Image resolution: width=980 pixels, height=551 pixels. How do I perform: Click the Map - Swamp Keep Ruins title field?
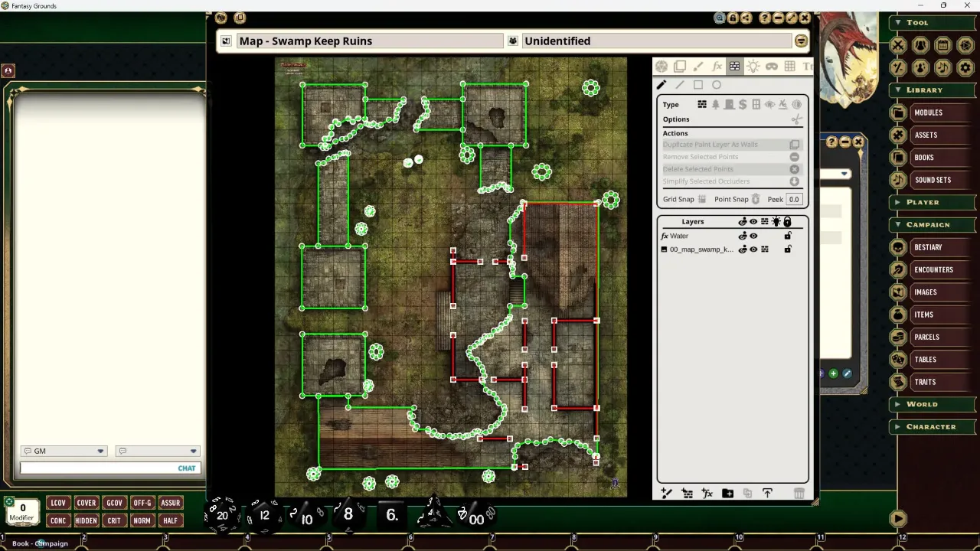(369, 41)
